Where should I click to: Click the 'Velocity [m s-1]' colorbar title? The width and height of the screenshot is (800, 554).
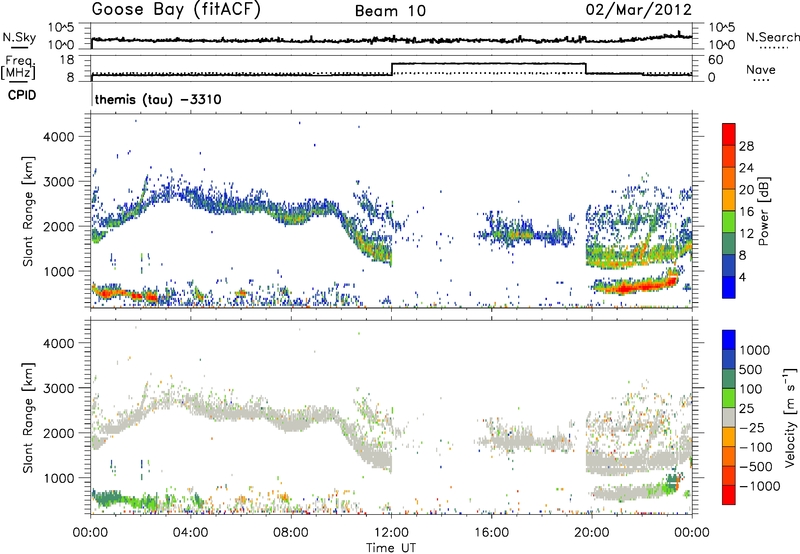point(790,417)
